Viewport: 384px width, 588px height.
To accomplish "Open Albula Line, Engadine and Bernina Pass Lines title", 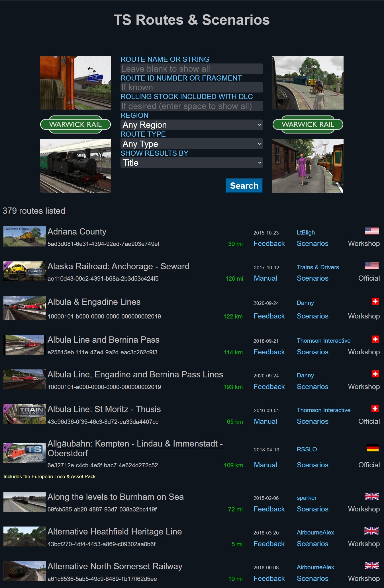I will tap(135, 375).
